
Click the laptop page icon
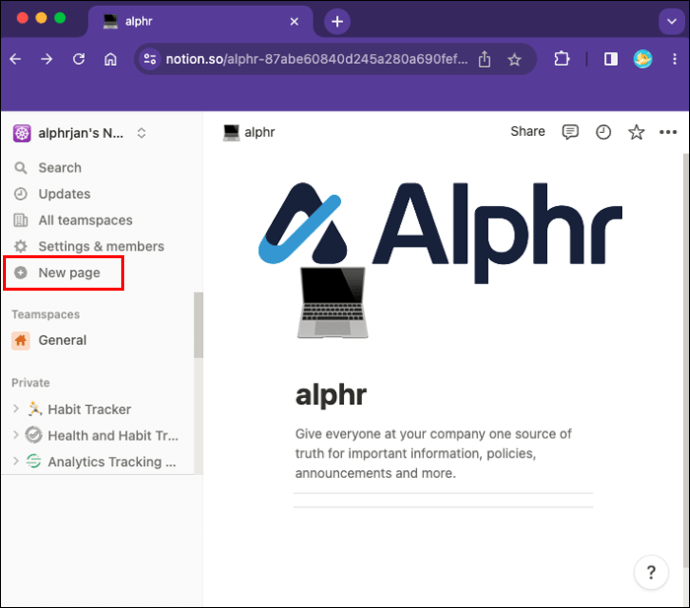click(x=333, y=303)
